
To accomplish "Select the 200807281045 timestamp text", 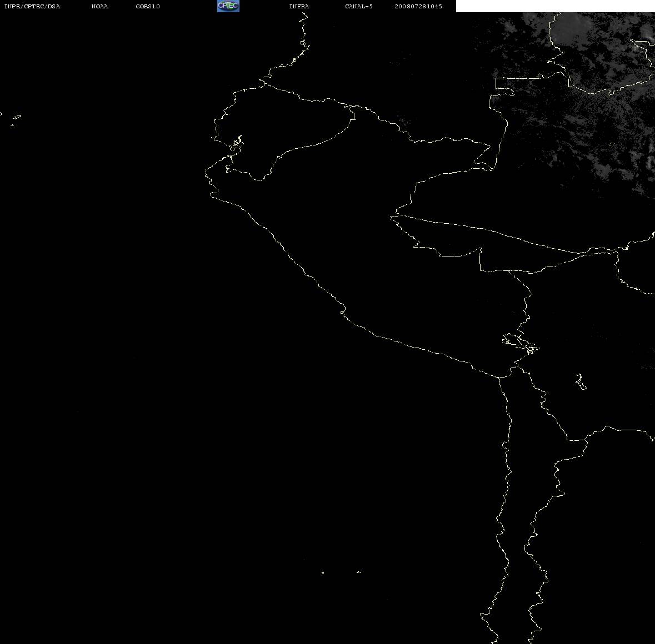I will click(418, 6).
